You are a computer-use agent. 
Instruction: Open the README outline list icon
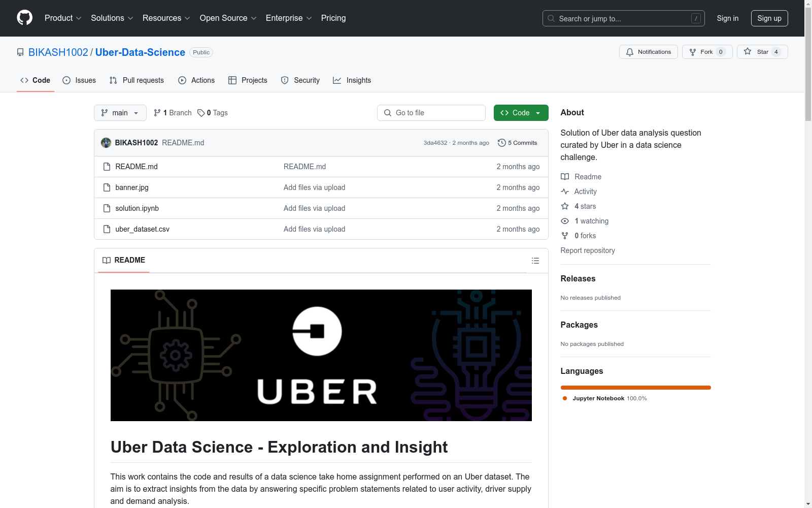coord(535,261)
